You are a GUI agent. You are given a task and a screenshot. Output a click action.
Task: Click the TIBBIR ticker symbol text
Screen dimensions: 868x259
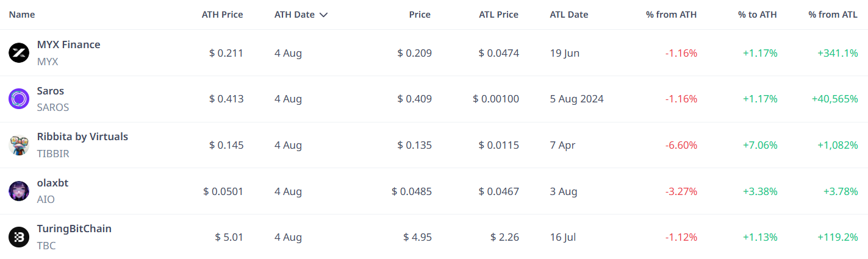54,154
